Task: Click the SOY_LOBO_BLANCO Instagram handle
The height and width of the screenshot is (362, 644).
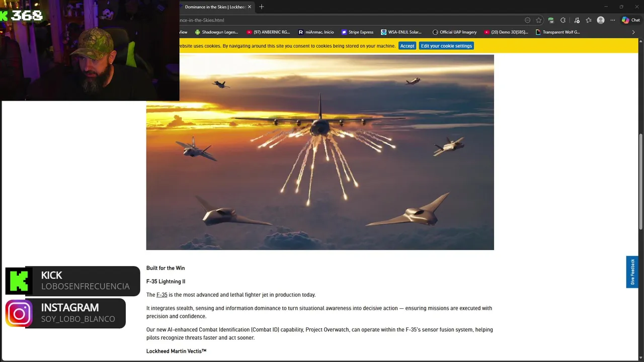Action: pyautogui.click(x=78, y=319)
